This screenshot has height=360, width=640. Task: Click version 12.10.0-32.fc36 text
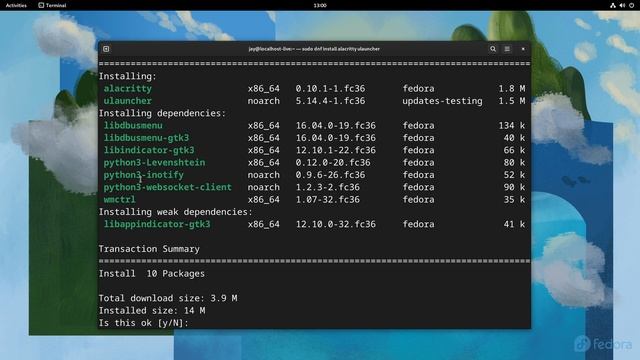(336, 224)
